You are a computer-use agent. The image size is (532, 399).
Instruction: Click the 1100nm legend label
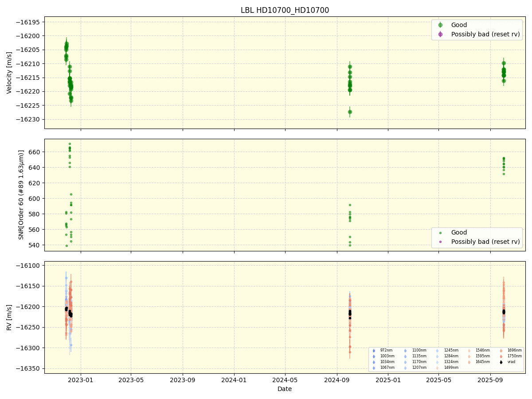[419, 350]
